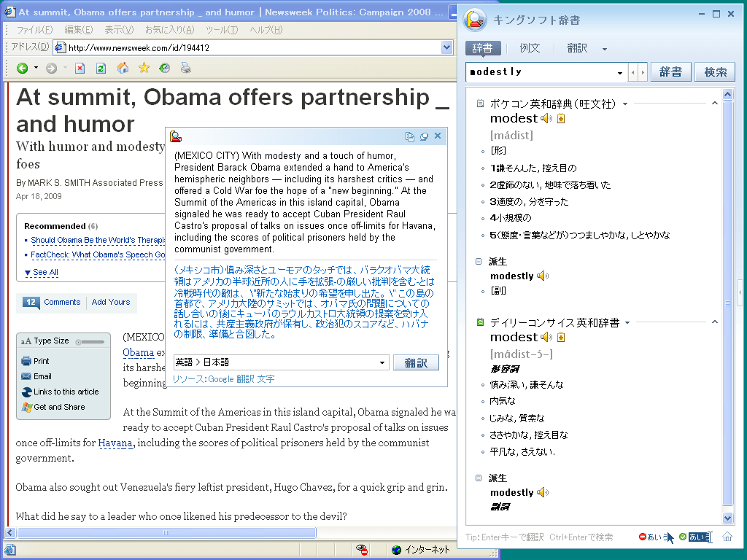Play pronunciation of modestly in デイリーコンサイス section

542,492
